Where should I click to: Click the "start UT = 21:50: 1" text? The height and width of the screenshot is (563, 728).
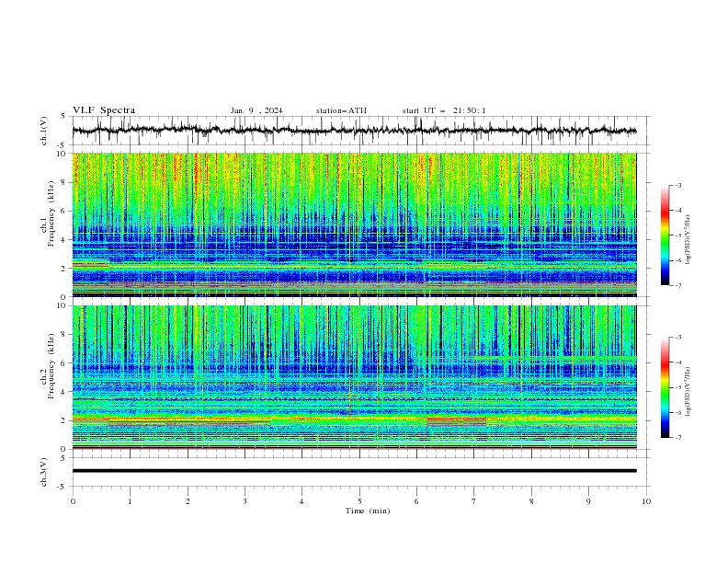(444, 110)
